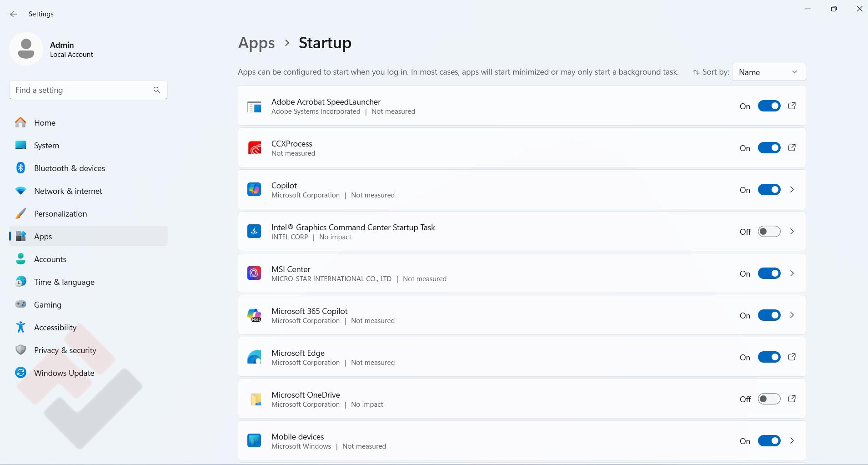868x465 pixels.
Task: Click the Microsoft OneDrive external link icon
Action: (792, 399)
